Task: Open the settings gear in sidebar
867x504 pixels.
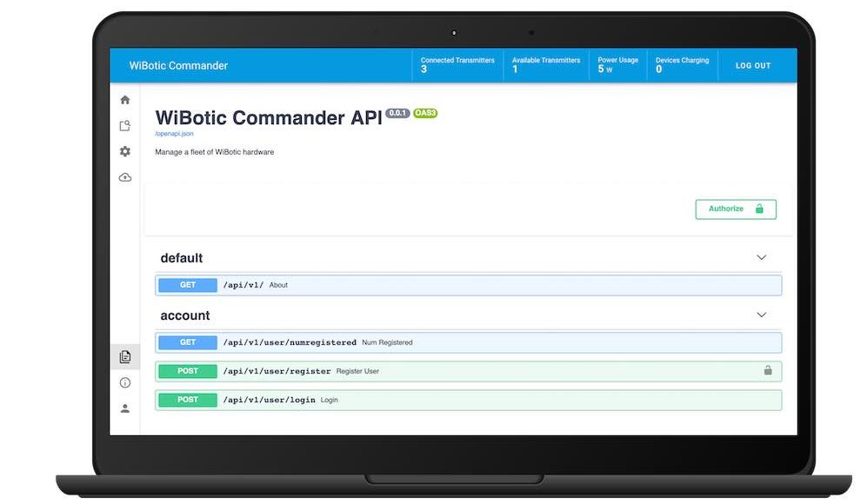Action: (125, 151)
